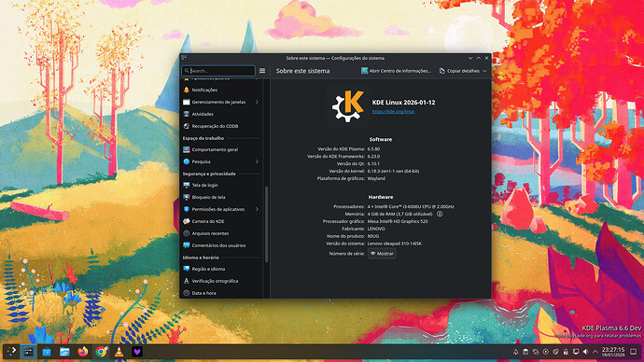Screen dimensions: 644x362
Task: Open VLC media player from taskbar
Action: 119,352
